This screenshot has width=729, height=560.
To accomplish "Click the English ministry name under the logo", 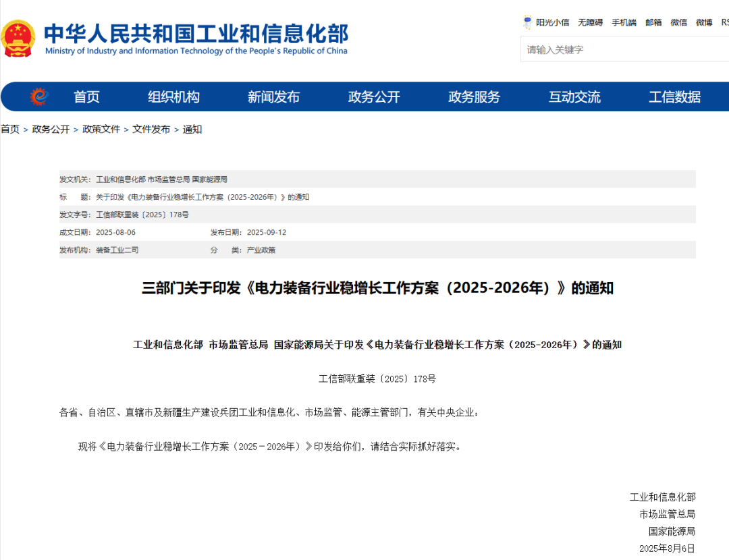I will pyautogui.click(x=196, y=51).
